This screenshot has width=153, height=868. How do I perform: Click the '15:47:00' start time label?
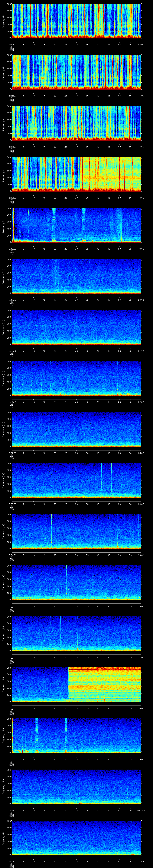[x=12, y=197]
